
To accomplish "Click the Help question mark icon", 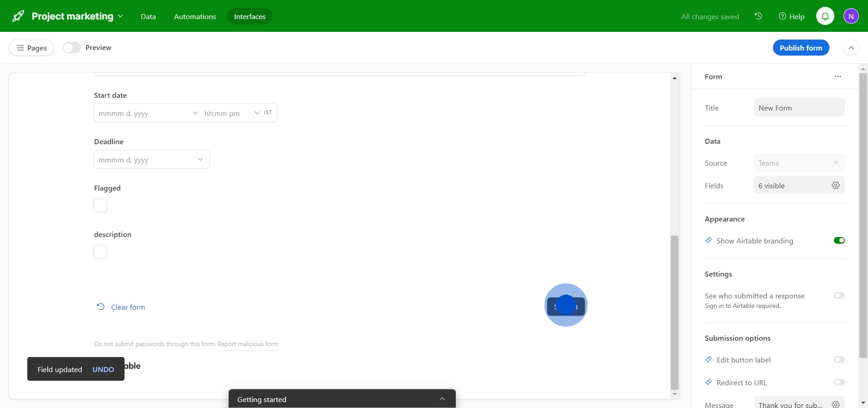I will pos(783,16).
